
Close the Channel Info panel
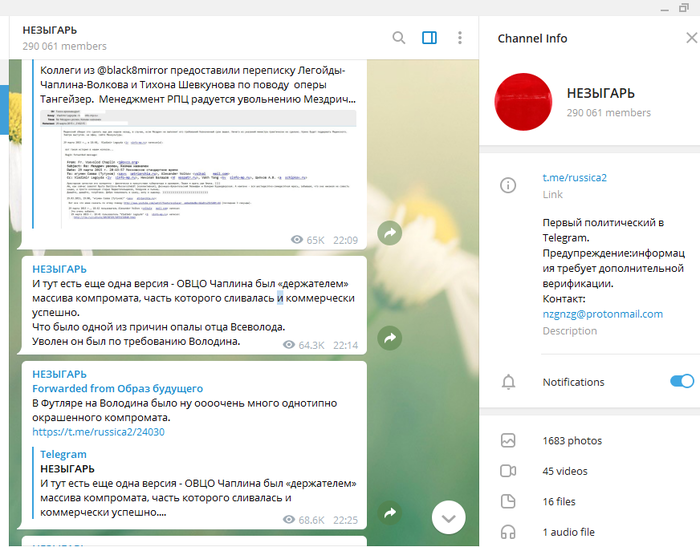tap(692, 38)
